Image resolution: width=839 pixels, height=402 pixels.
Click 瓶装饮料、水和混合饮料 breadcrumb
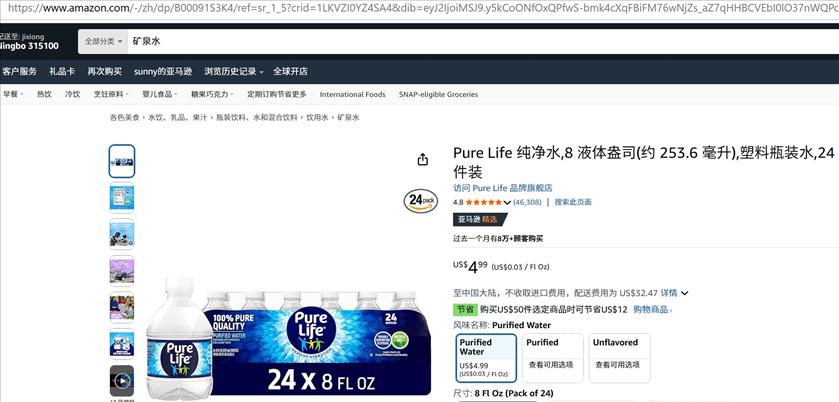tap(256, 117)
